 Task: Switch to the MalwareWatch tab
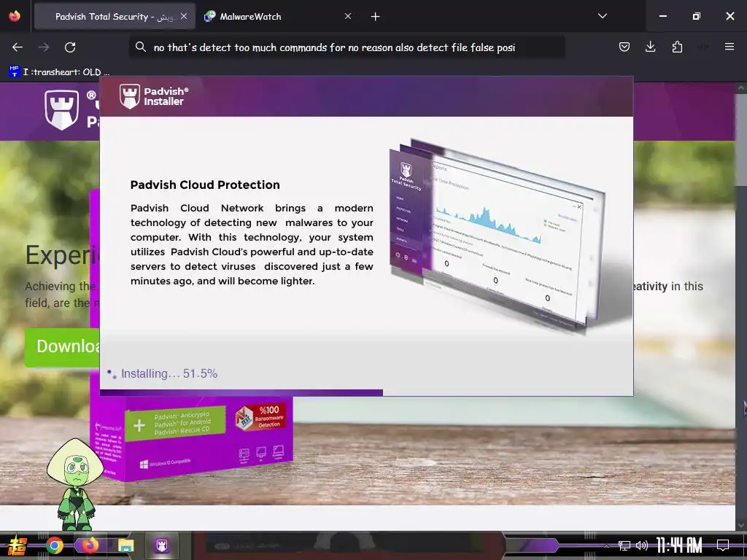point(276,17)
